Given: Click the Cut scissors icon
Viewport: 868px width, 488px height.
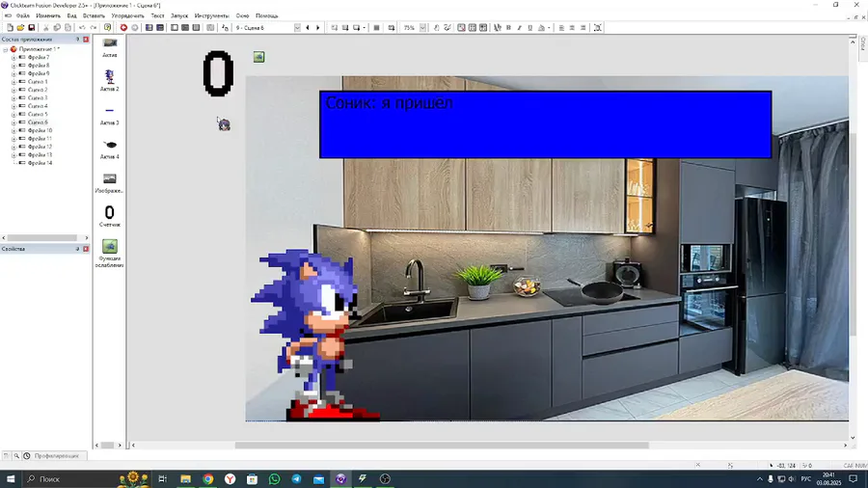Looking at the screenshot, I should click(x=46, y=28).
